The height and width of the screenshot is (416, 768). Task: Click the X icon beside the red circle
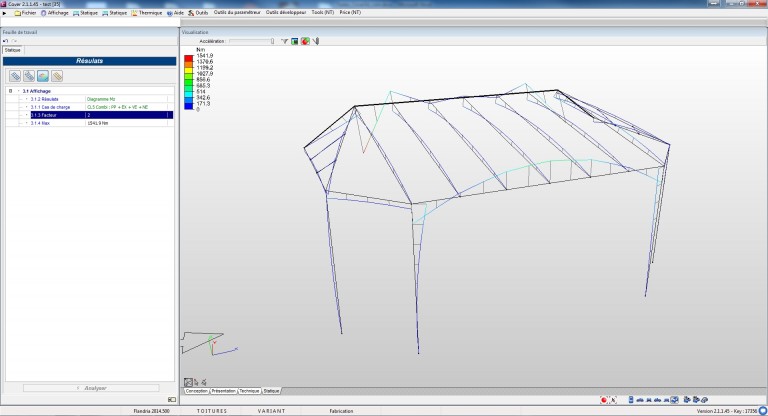pyautogui.click(x=613, y=400)
